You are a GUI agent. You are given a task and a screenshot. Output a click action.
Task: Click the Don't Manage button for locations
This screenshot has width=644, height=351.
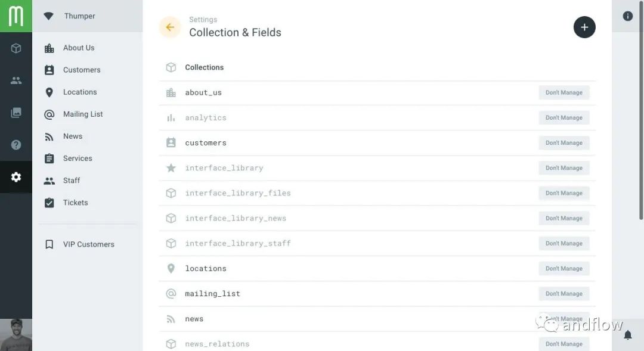pos(563,269)
